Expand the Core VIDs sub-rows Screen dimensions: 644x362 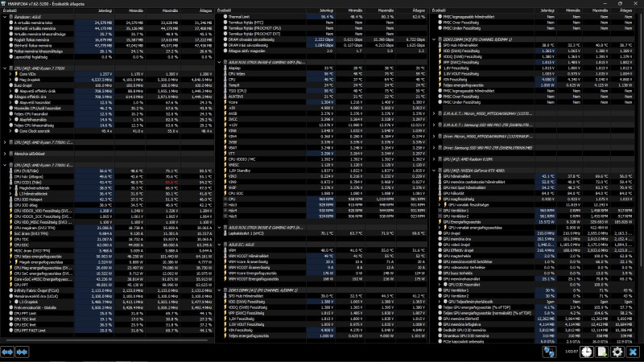pyautogui.click(x=10, y=74)
